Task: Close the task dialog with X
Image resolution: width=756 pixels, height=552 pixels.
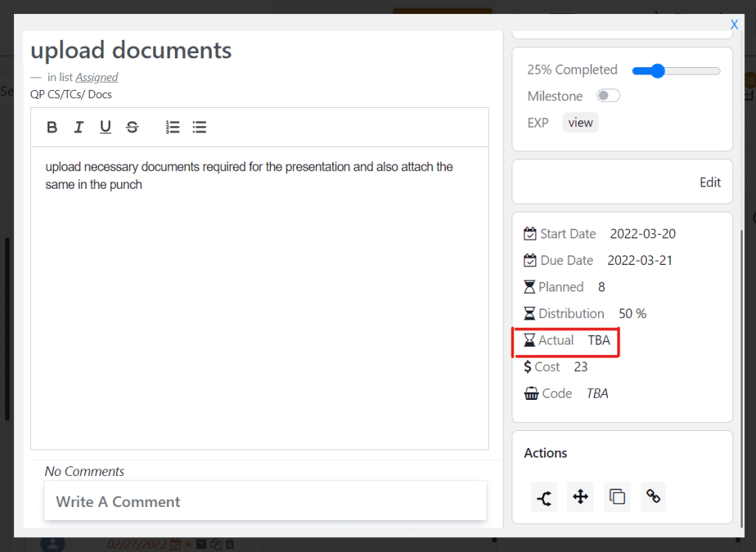Action: 734,24
